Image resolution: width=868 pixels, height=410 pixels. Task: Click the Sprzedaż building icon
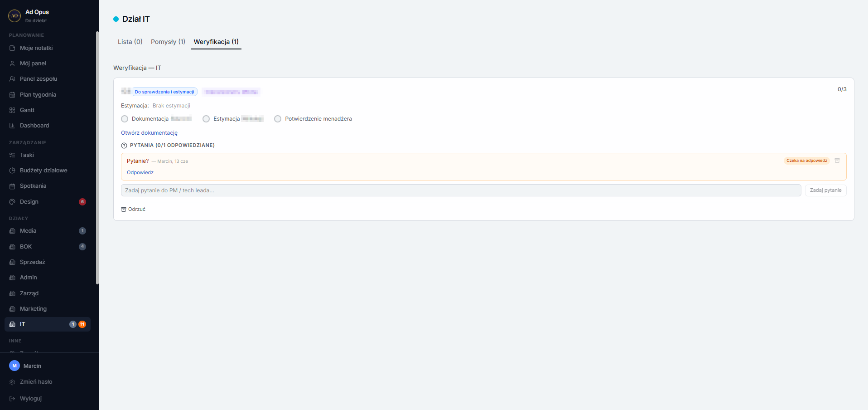click(12, 262)
